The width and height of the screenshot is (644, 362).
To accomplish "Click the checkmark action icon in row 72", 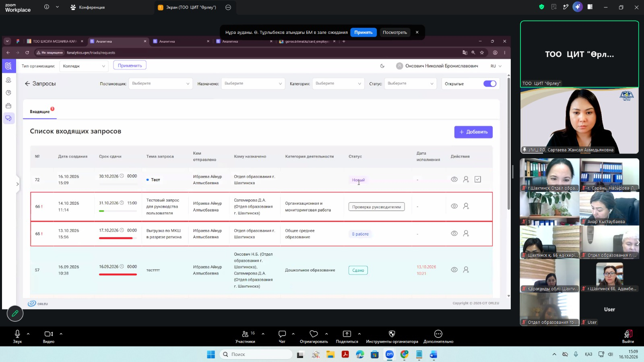I will 478,180.
